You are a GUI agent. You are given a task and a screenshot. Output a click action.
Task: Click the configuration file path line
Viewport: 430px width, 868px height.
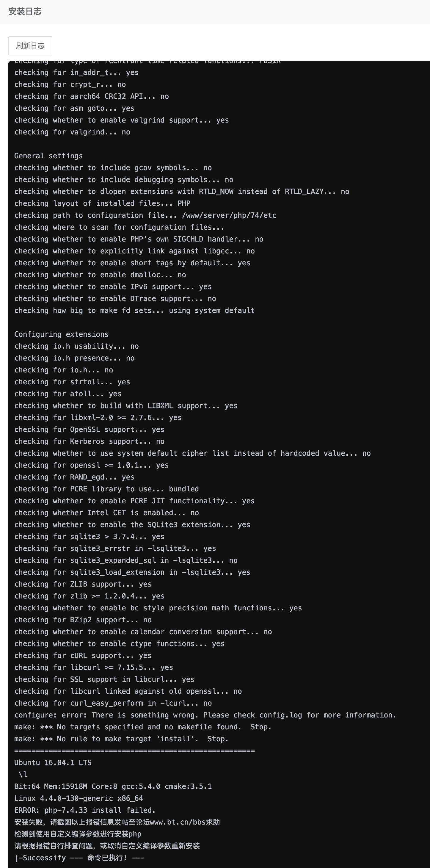[145, 215]
